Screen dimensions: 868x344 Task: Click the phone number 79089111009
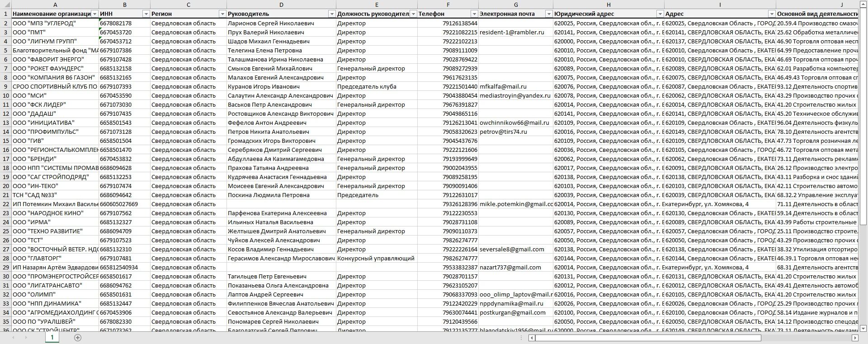pyautogui.click(x=448, y=50)
